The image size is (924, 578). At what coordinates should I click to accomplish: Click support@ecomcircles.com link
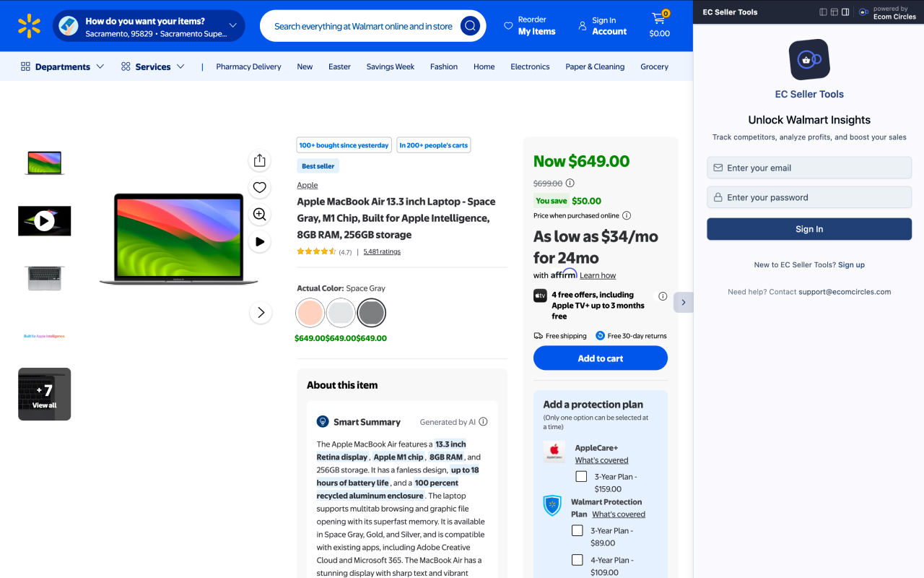point(845,292)
